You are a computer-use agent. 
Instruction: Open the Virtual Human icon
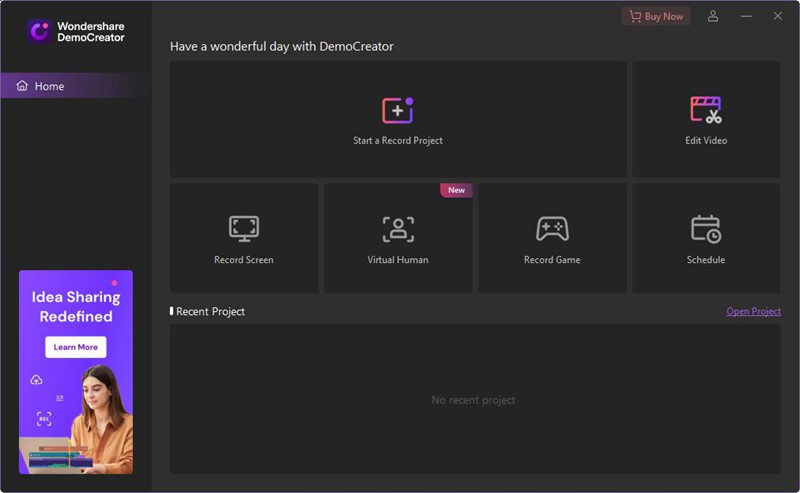click(398, 229)
